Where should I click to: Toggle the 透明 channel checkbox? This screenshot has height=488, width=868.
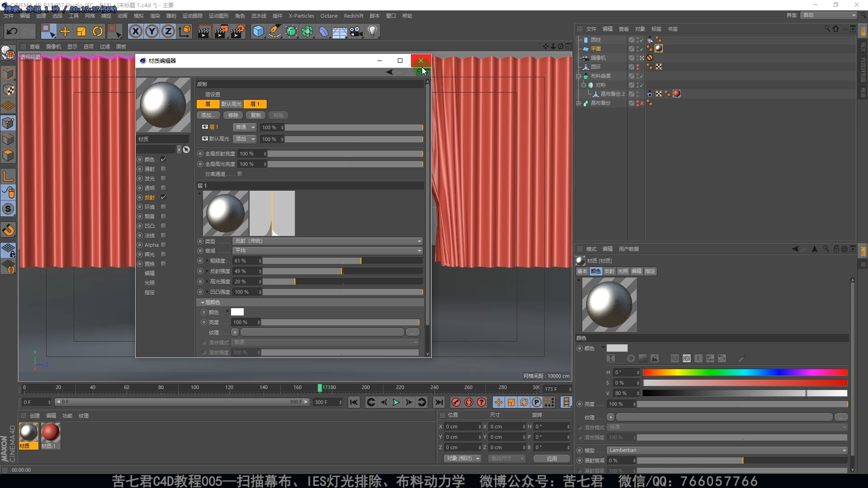[x=163, y=188]
